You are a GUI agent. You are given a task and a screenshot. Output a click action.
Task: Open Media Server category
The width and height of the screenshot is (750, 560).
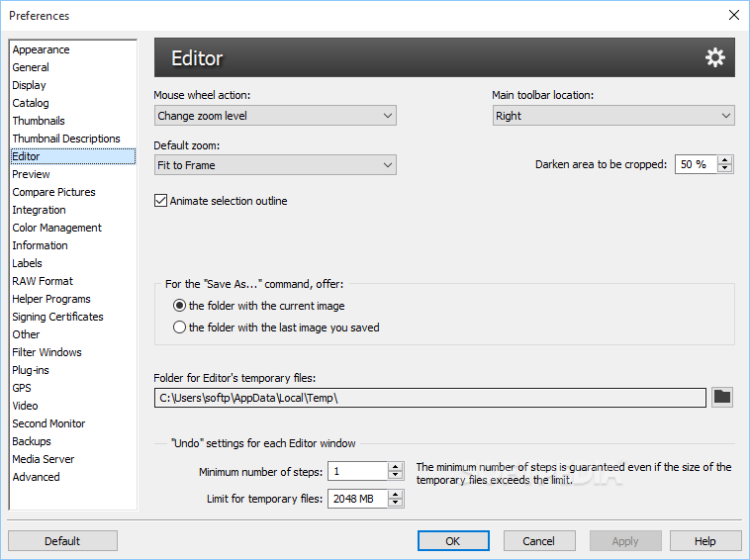click(x=44, y=459)
